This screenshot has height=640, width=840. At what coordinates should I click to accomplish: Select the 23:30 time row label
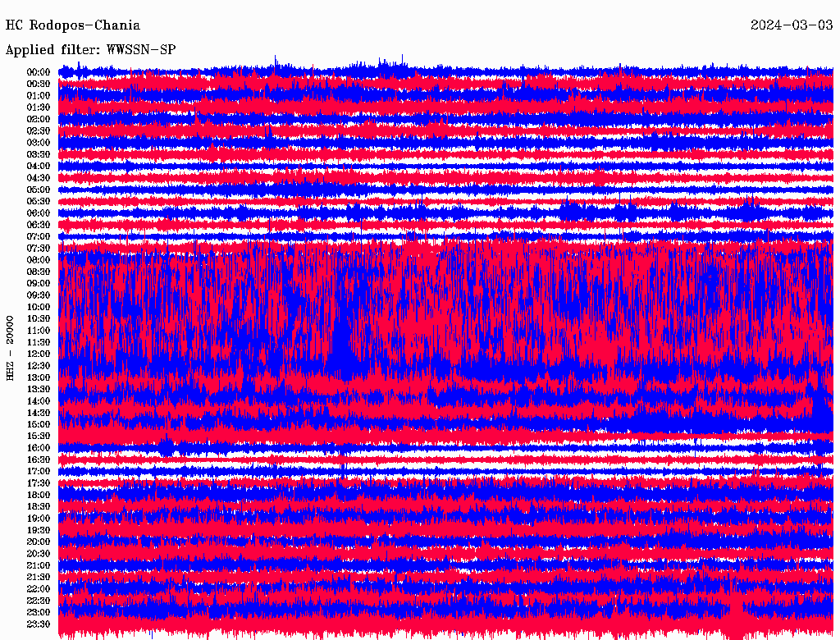(x=39, y=624)
